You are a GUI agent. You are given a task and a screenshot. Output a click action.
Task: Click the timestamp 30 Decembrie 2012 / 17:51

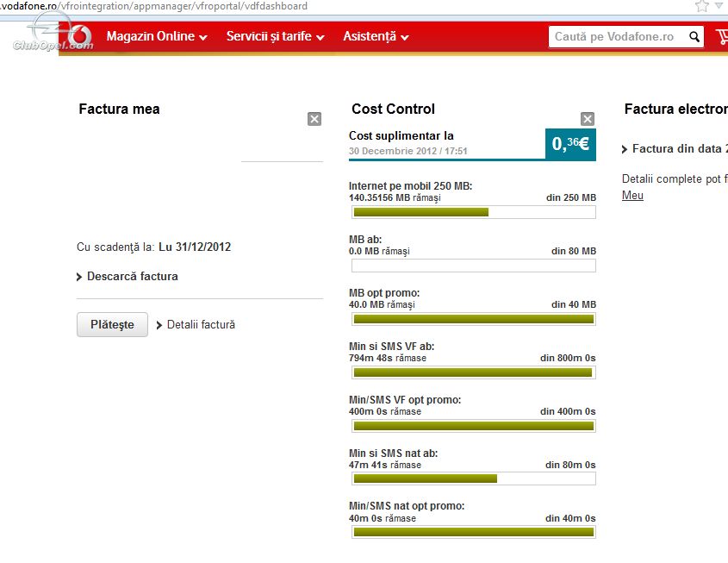click(408, 151)
